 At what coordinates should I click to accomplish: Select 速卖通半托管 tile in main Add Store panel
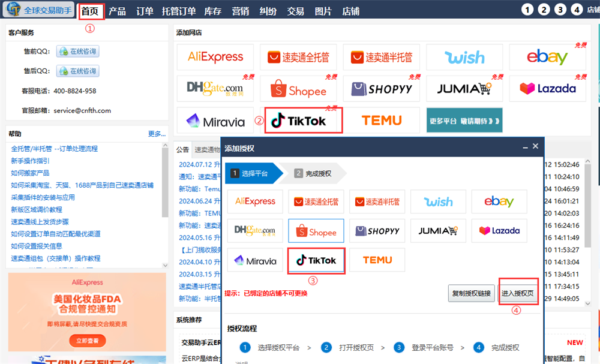(382, 57)
